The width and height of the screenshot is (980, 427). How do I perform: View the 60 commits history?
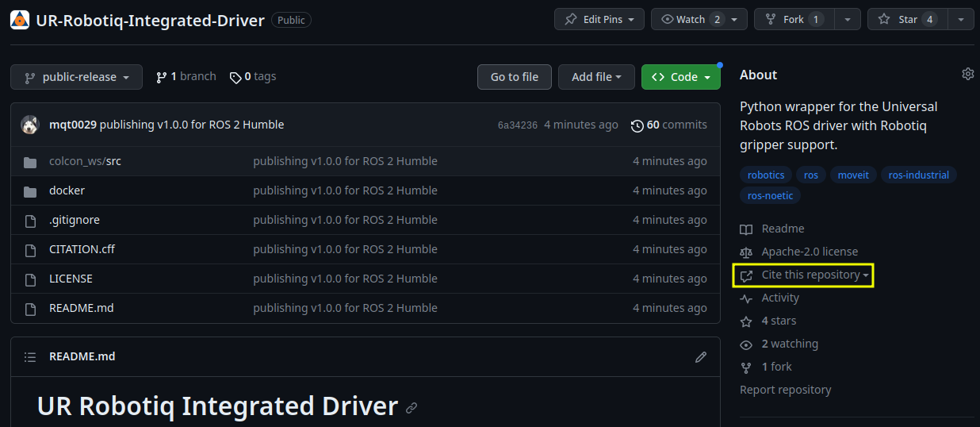[x=676, y=125]
